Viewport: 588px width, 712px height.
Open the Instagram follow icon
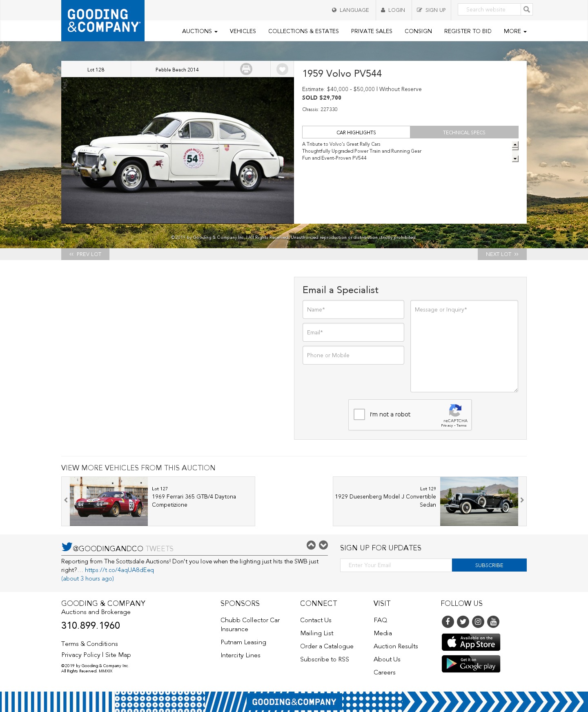478,622
